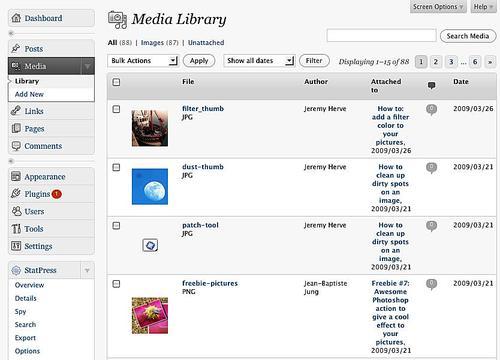Image resolution: width=500 pixels, height=360 pixels.
Task: Click the Tools wrench icon
Action: click(x=16, y=229)
